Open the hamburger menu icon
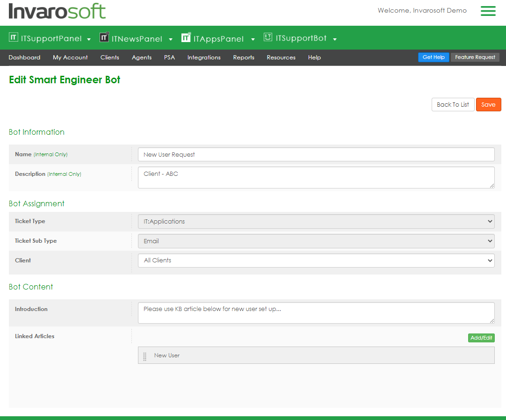 point(488,11)
